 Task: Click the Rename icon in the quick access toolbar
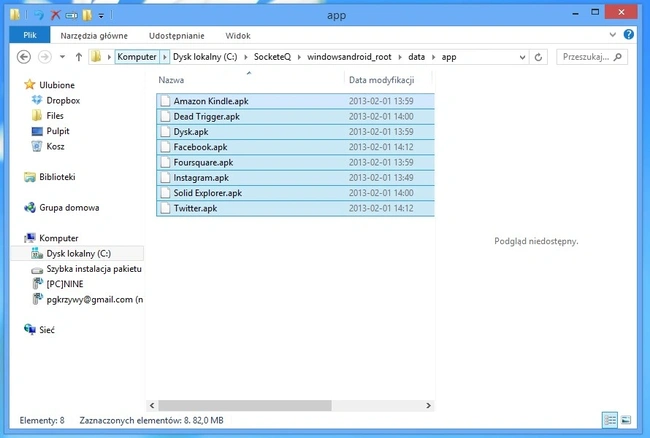[71, 16]
